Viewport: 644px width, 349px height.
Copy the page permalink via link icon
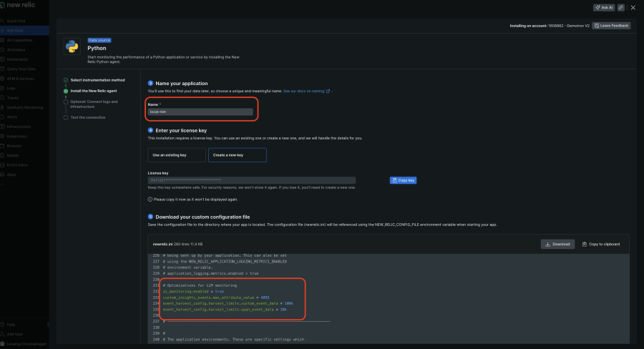621,7
